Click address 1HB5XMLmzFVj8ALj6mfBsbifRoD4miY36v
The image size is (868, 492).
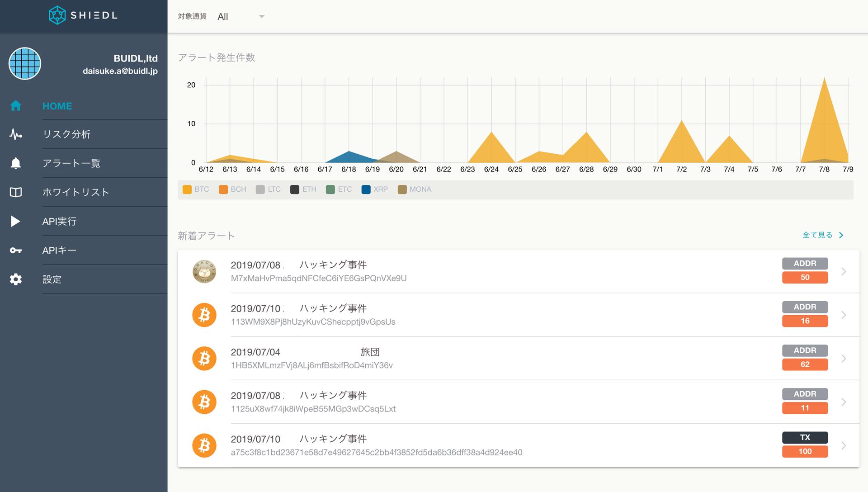[x=312, y=365]
